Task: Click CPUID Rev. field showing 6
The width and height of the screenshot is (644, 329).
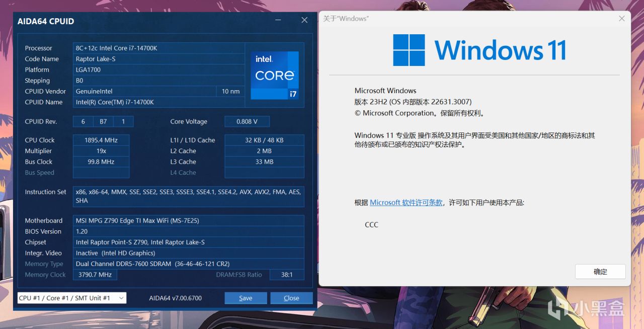Action: [83, 121]
